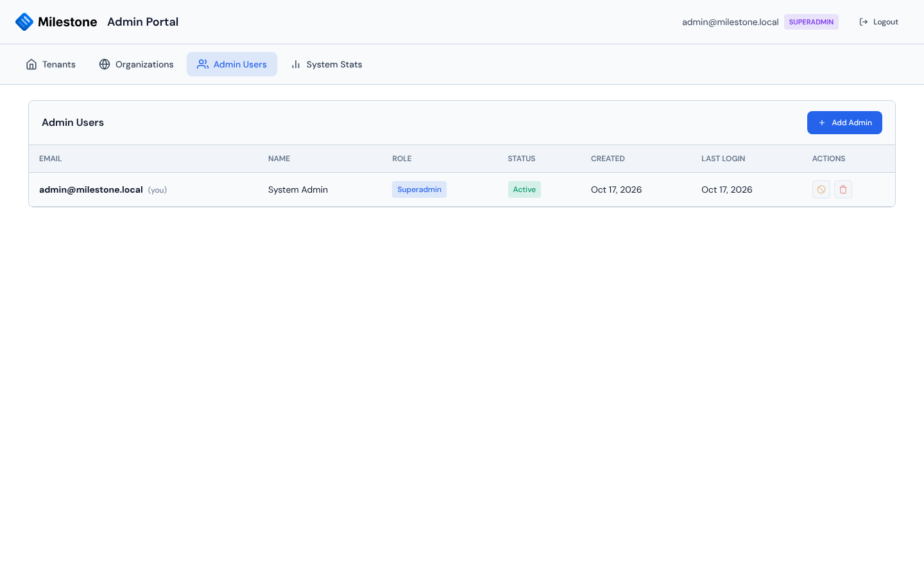Click the Admin Users panel heading

(73, 123)
